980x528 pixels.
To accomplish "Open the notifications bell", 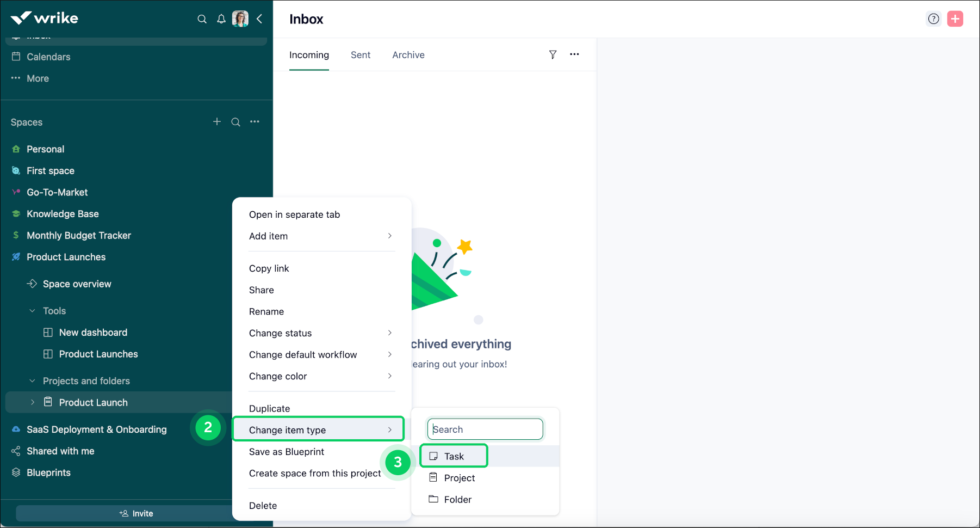I will 221,19.
